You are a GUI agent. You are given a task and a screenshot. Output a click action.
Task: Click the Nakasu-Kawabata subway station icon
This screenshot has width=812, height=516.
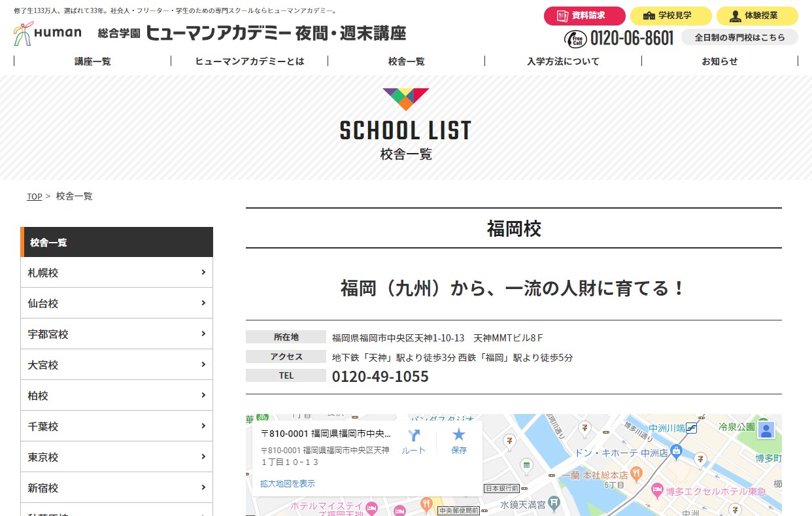[691, 428]
